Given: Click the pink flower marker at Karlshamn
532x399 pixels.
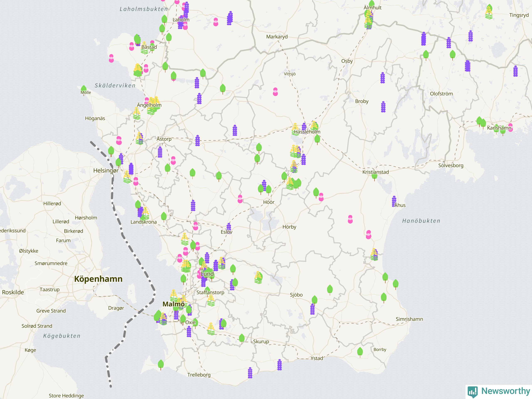Looking at the screenshot, I should pos(510,127).
